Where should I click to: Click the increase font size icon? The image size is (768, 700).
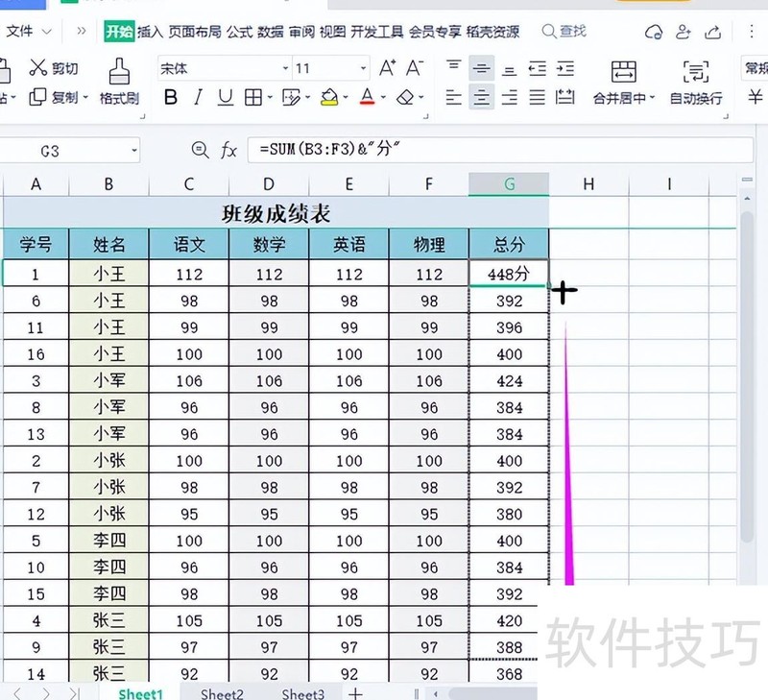coord(387,68)
